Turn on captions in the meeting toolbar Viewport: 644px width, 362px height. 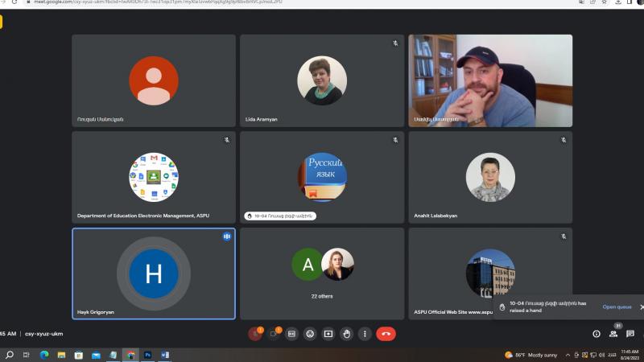(x=291, y=334)
